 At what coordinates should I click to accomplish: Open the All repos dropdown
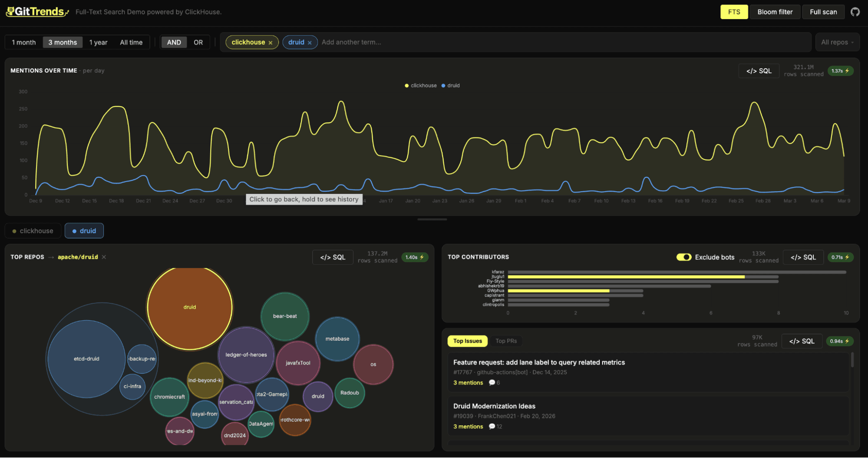[x=837, y=42]
